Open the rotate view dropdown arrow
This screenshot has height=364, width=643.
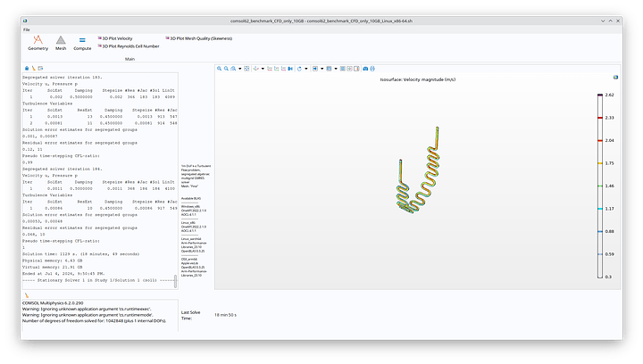pyautogui.click(x=306, y=69)
